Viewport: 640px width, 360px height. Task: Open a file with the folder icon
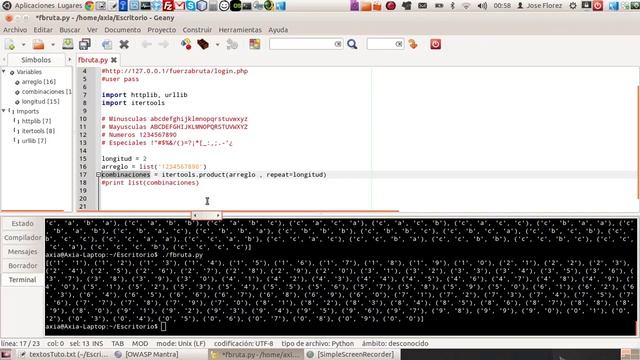pos(38,44)
